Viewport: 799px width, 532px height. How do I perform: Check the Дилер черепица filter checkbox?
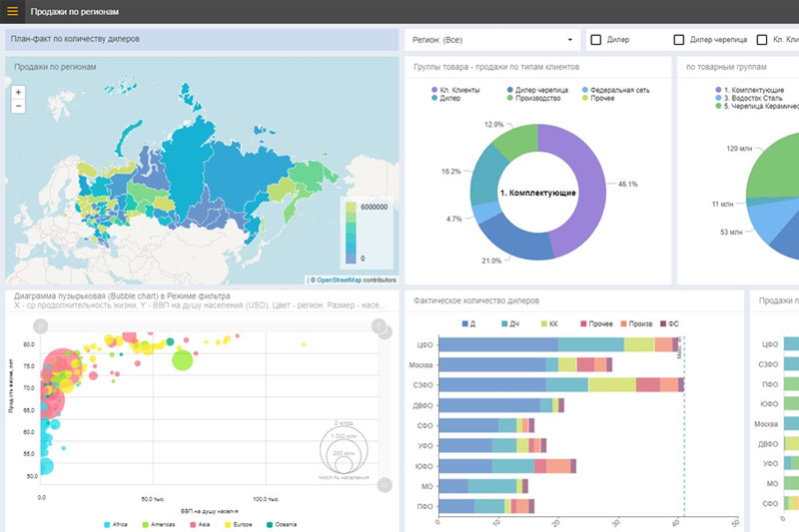click(679, 40)
